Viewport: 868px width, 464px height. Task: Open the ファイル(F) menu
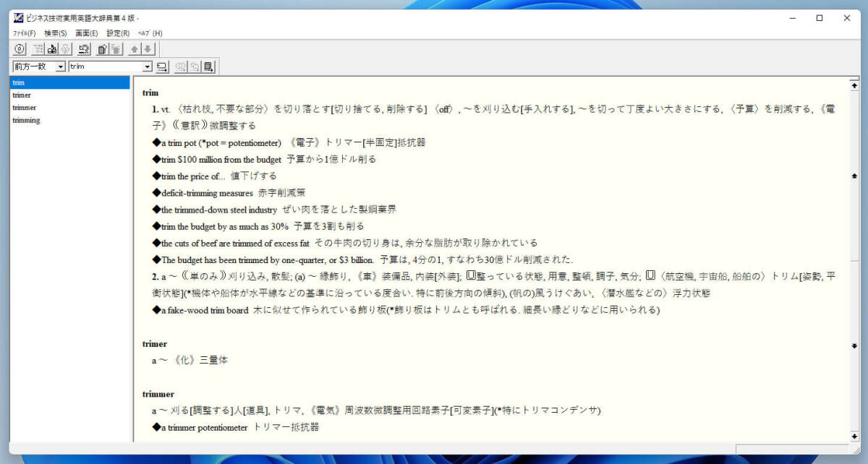24,33
